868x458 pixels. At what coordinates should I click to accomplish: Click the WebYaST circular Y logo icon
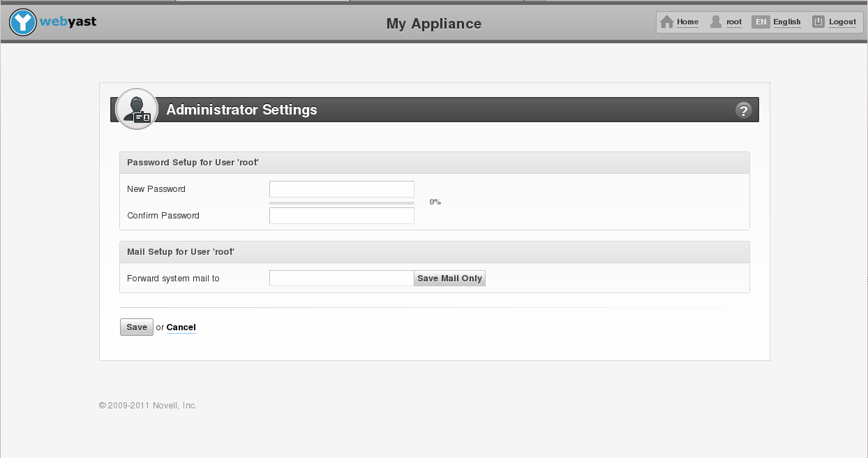(23, 22)
